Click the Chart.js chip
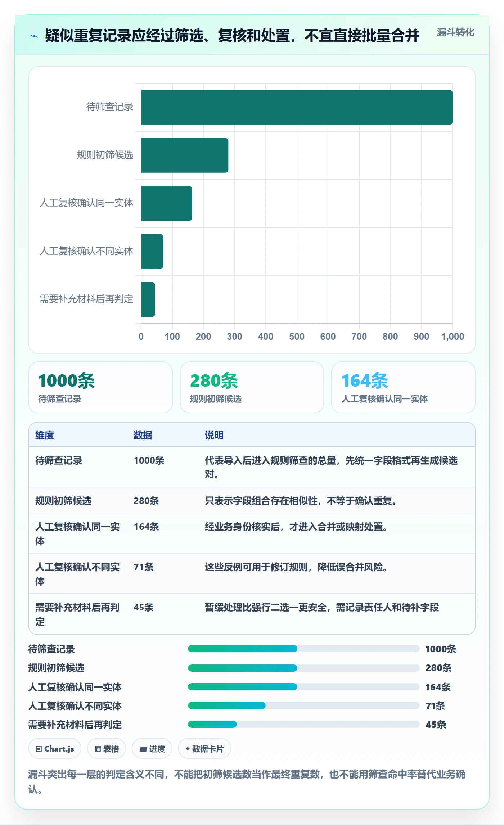The height and width of the screenshot is (825, 504). pos(55,749)
